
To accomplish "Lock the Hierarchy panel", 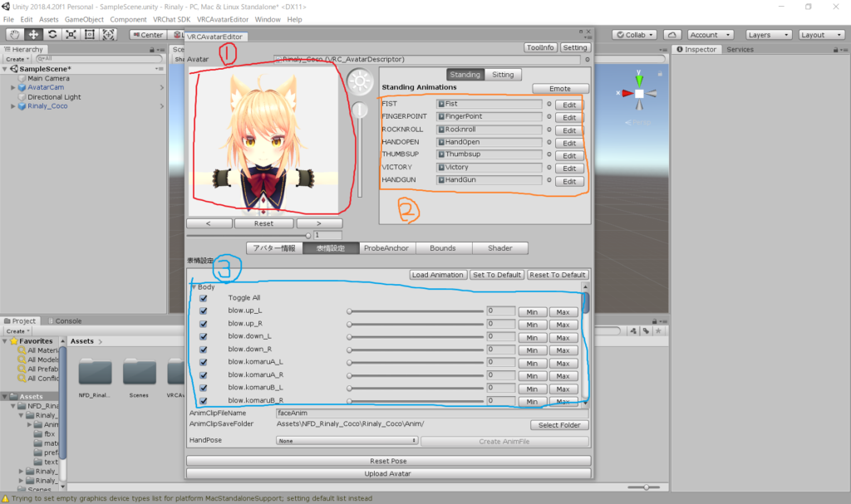I will (x=152, y=49).
